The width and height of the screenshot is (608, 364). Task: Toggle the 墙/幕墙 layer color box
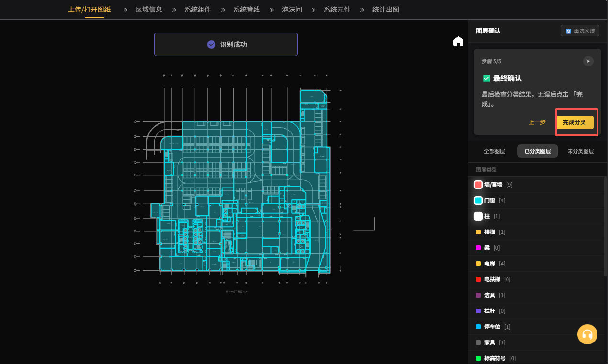pos(478,185)
